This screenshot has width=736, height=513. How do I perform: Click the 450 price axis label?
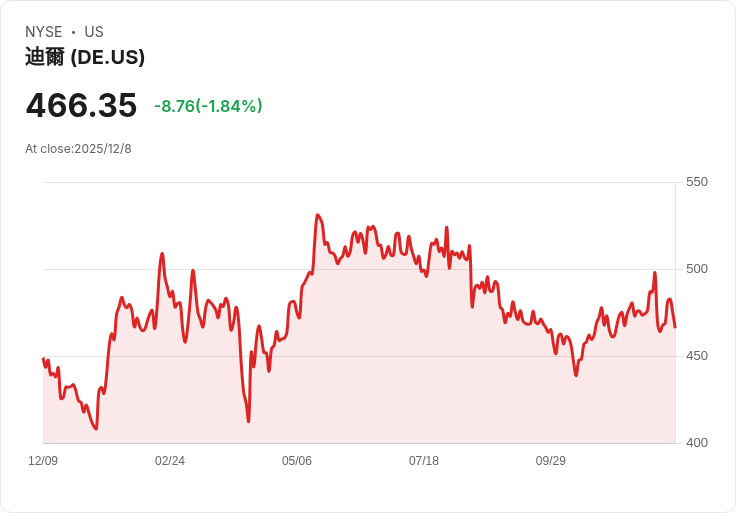[696, 356]
